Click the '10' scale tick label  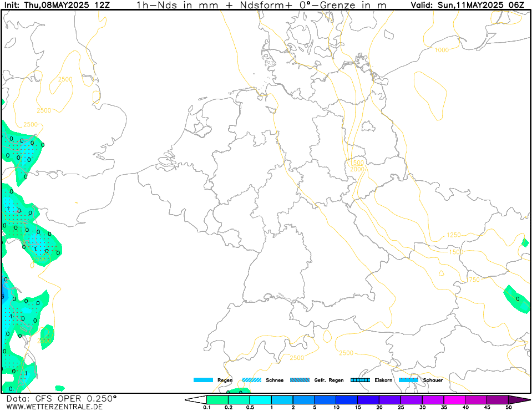[x=336, y=408]
